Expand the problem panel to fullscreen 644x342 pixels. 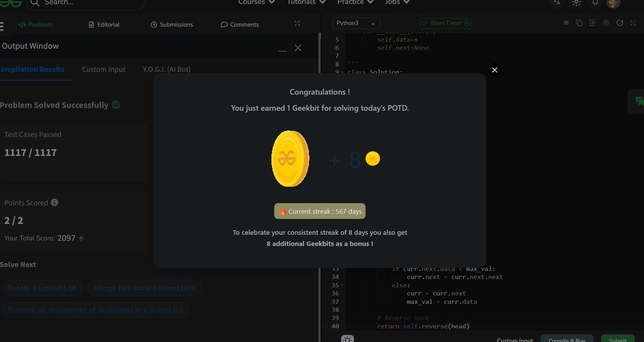(x=297, y=24)
